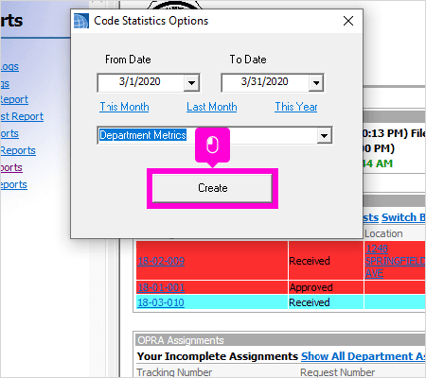The image size is (426, 378).
Task: Open the sidebar link ending in 'st Report'
Action: point(22,116)
